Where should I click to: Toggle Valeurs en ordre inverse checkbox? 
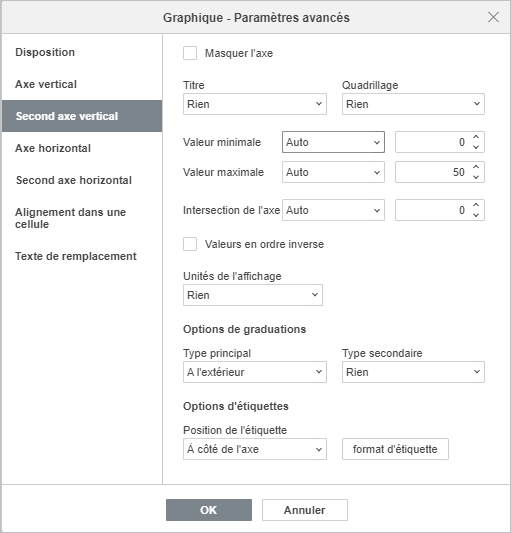tap(190, 244)
